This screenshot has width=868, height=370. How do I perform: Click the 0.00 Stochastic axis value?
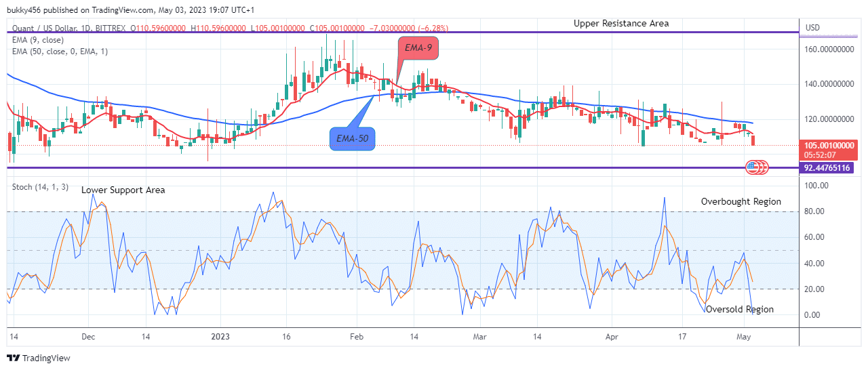(812, 314)
